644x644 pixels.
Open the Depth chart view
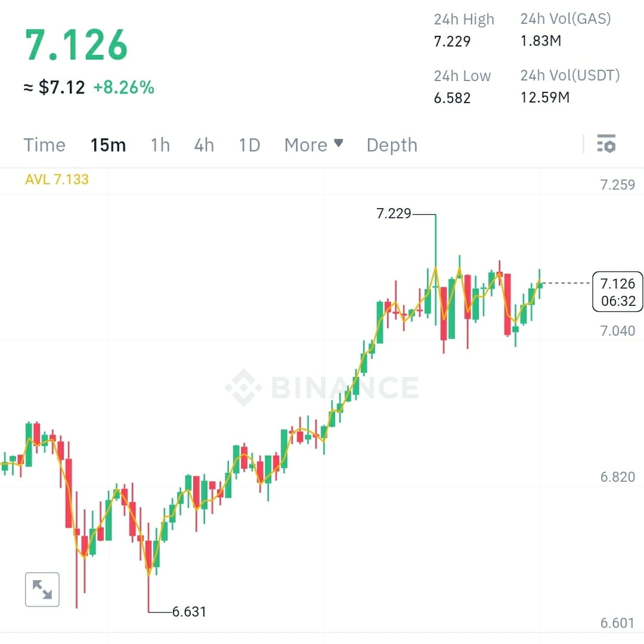pos(391,145)
